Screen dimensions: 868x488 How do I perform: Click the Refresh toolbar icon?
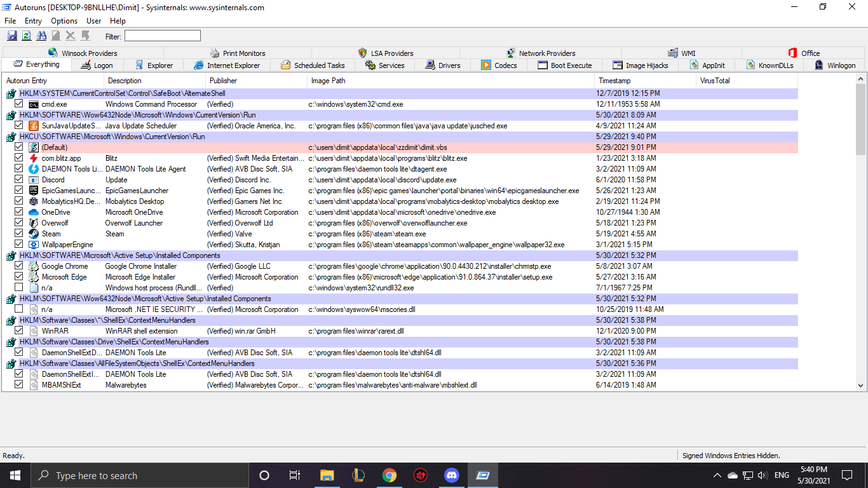pos(27,36)
